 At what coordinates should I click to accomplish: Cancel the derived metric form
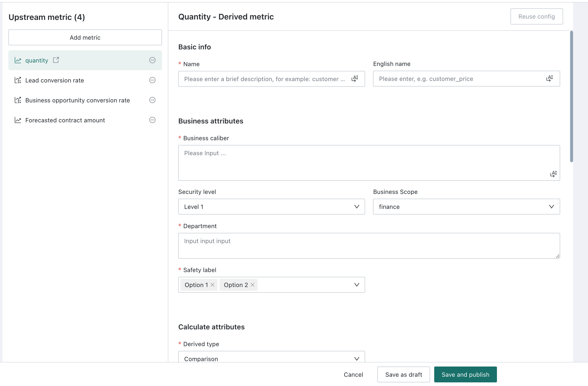353,374
